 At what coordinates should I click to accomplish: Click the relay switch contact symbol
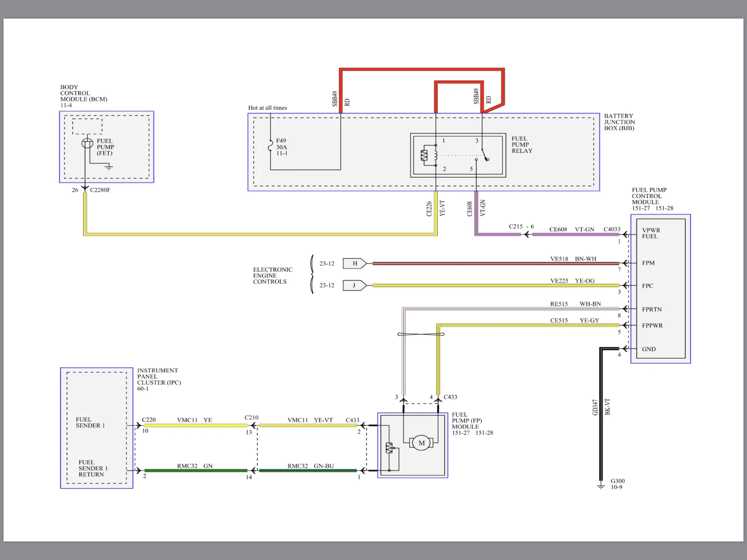pos(485,156)
